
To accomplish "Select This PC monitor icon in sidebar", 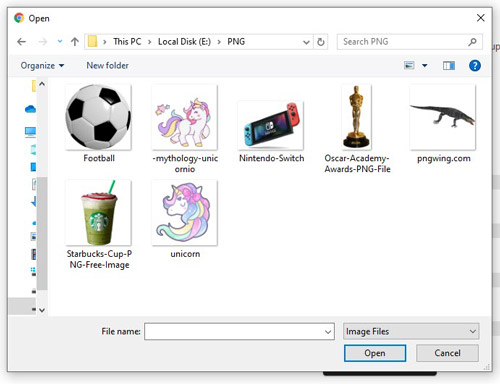I will tap(30, 132).
